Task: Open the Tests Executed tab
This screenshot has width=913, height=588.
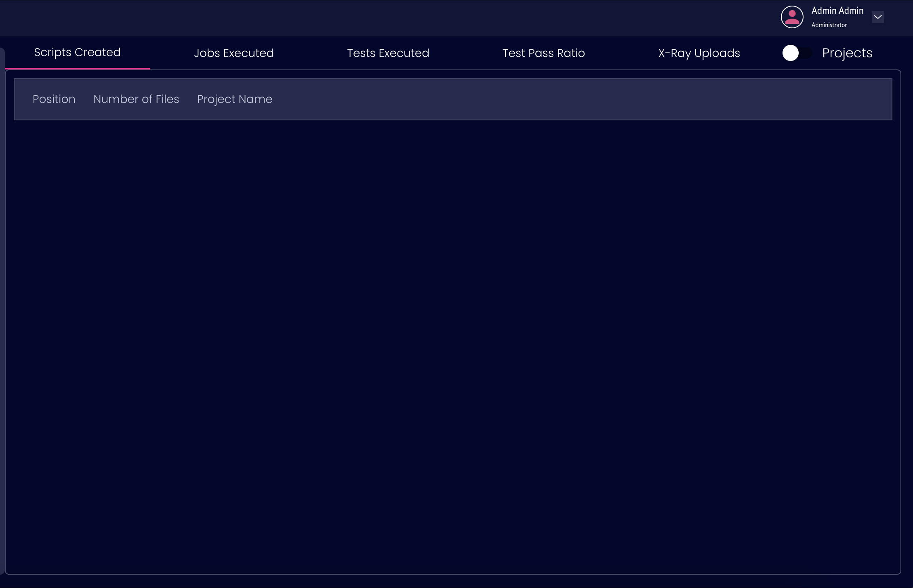Action: click(388, 53)
